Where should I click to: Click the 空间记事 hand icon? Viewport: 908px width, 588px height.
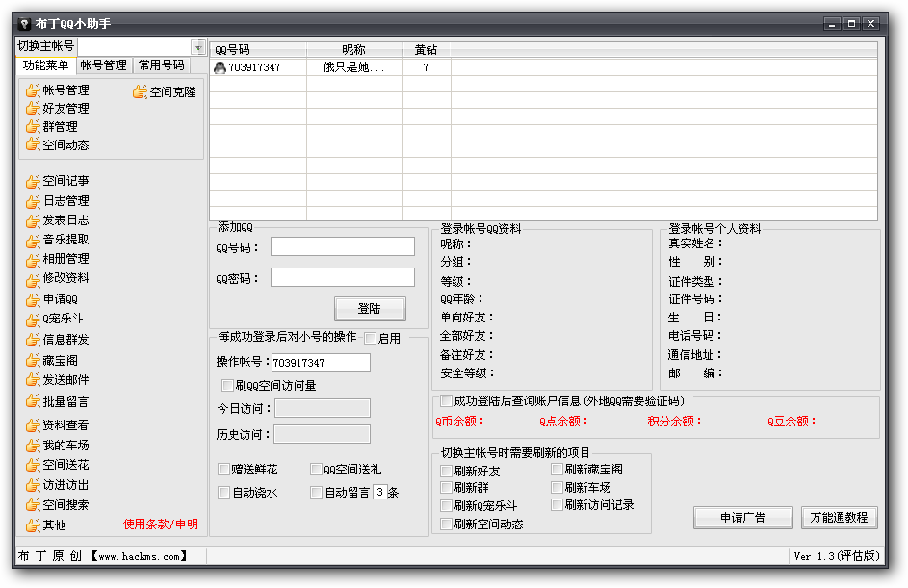[x=33, y=182]
